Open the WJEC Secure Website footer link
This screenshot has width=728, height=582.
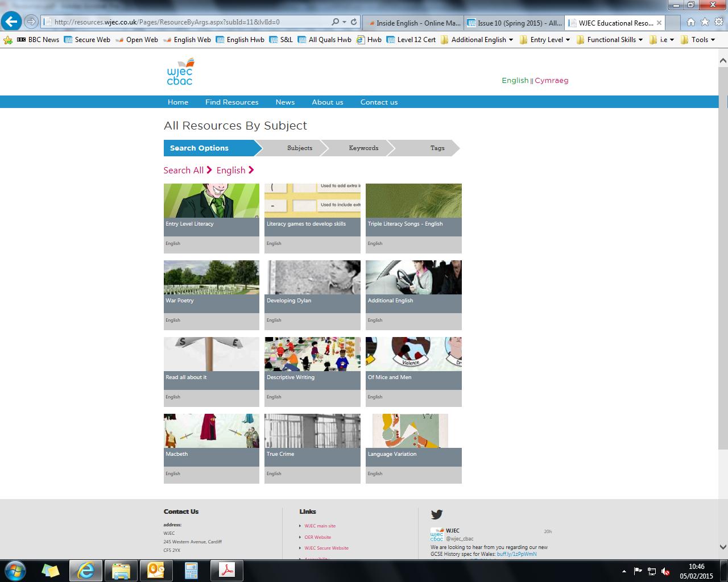coord(326,548)
